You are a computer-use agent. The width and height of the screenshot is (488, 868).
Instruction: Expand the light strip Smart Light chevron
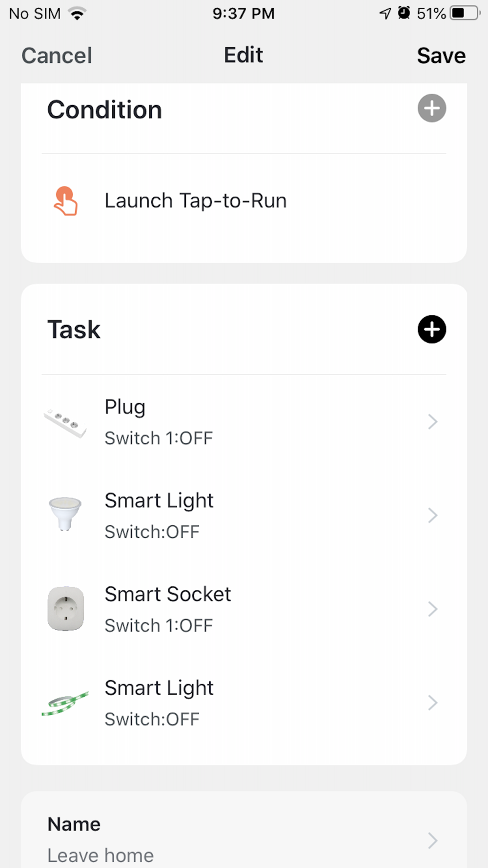(x=432, y=703)
